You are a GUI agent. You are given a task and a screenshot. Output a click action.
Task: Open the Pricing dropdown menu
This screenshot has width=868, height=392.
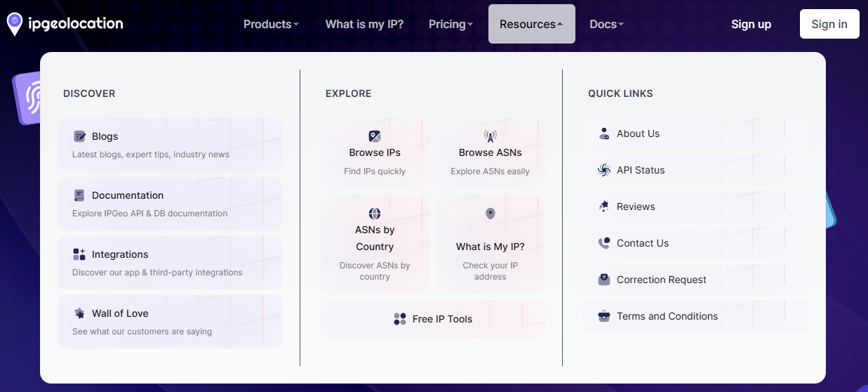coord(450,24)
